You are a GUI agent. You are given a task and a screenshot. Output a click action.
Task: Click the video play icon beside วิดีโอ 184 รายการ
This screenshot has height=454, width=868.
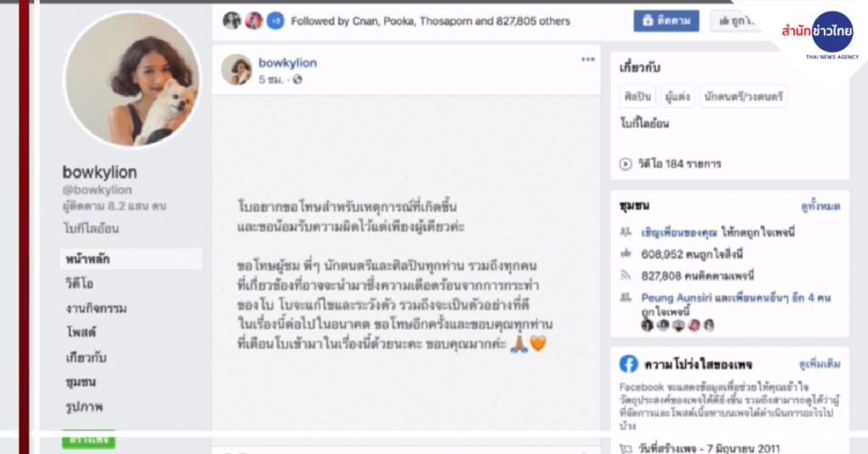coord(626,163)
